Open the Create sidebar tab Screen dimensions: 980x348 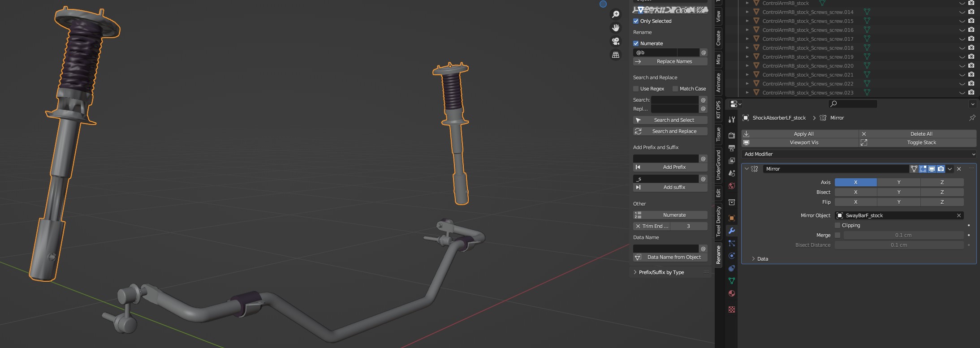(718, 38)
